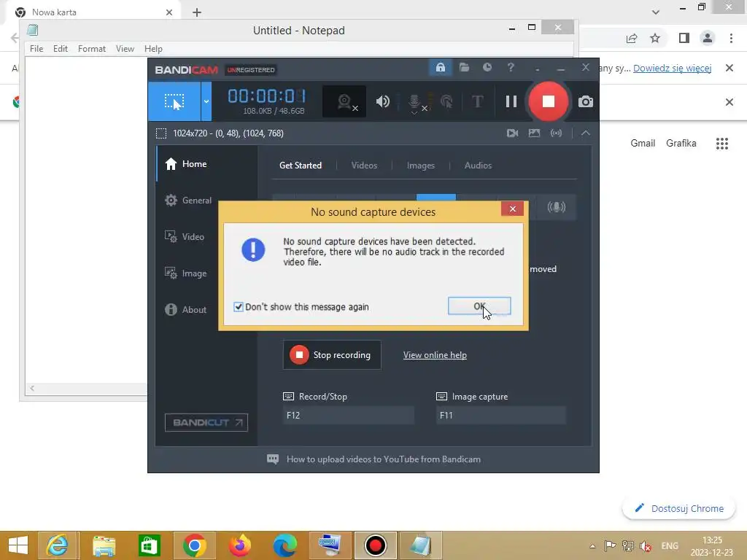Open Notepad's Format menu
Viewport: 747px width, 560px height.
pyautogui.click(x=91, y=49)
